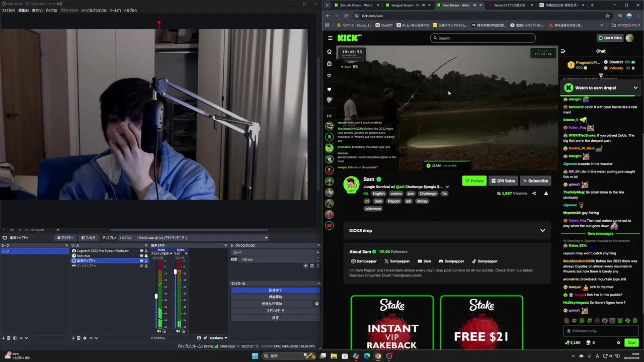
Task: Add a new scene in OBS
Action: [x=3, y=338]
